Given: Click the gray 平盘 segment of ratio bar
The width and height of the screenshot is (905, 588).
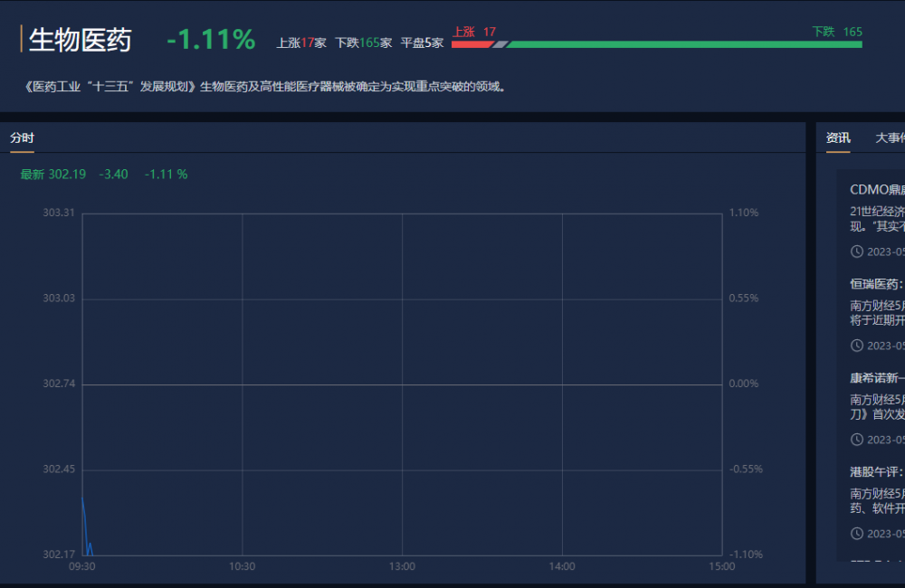Looking at the screenshot, I should pos(500,43).
